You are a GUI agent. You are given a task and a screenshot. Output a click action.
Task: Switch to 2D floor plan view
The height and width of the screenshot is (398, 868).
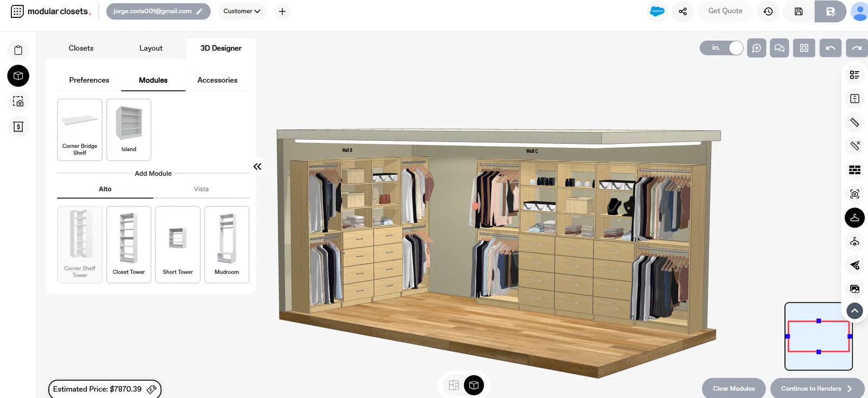pyautogui.click(x=454, y=386)
